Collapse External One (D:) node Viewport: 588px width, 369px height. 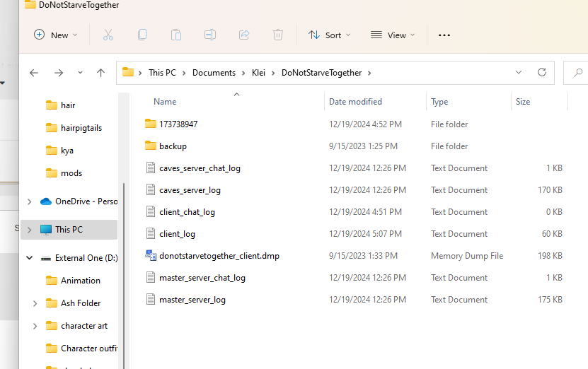pos(29,258)
